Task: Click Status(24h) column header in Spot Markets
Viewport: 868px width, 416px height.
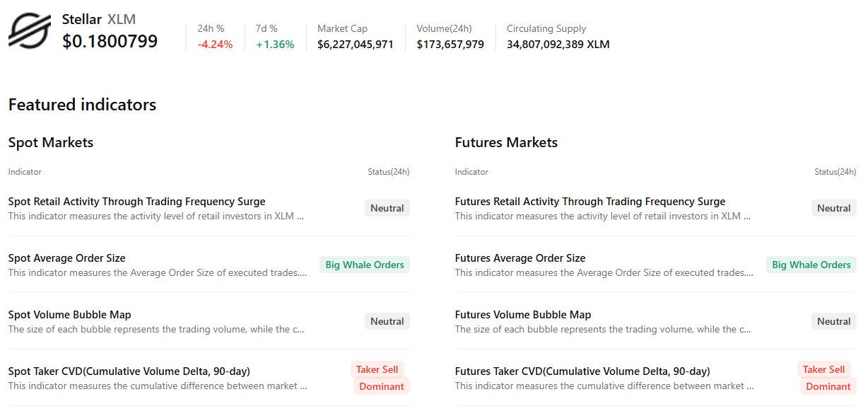Action: 389,172
